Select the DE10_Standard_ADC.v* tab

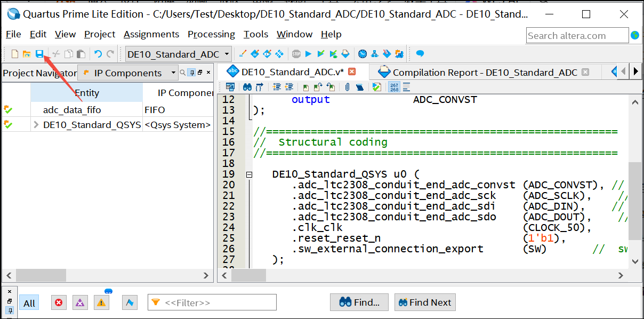[x=293, y=72]
